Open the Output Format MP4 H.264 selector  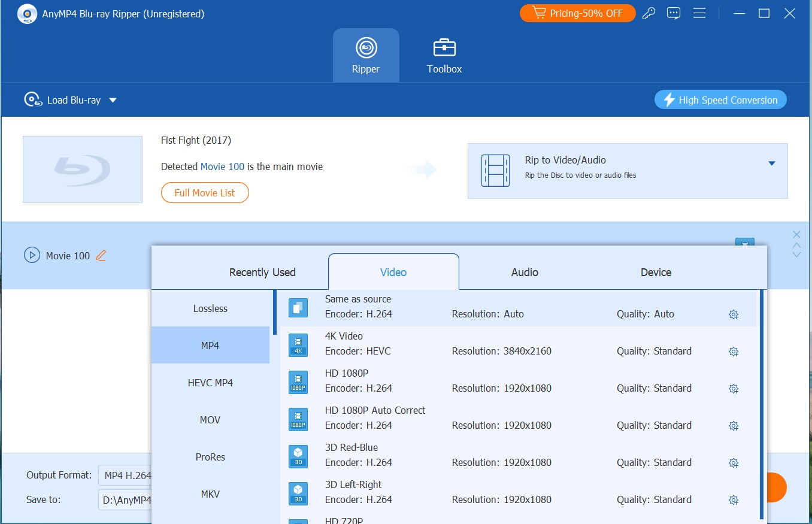pos(126,475)
